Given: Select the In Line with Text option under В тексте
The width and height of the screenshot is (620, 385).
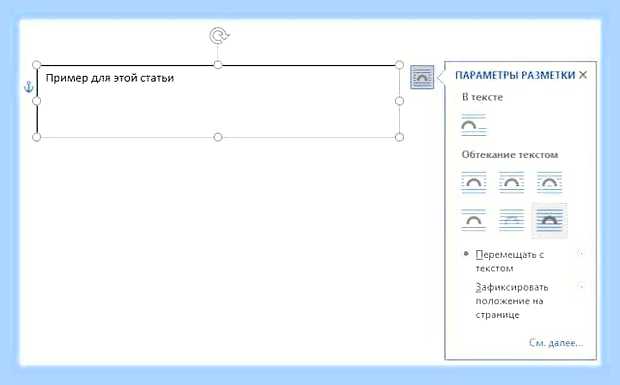Looking at the screenshot, I should (474, 125).
